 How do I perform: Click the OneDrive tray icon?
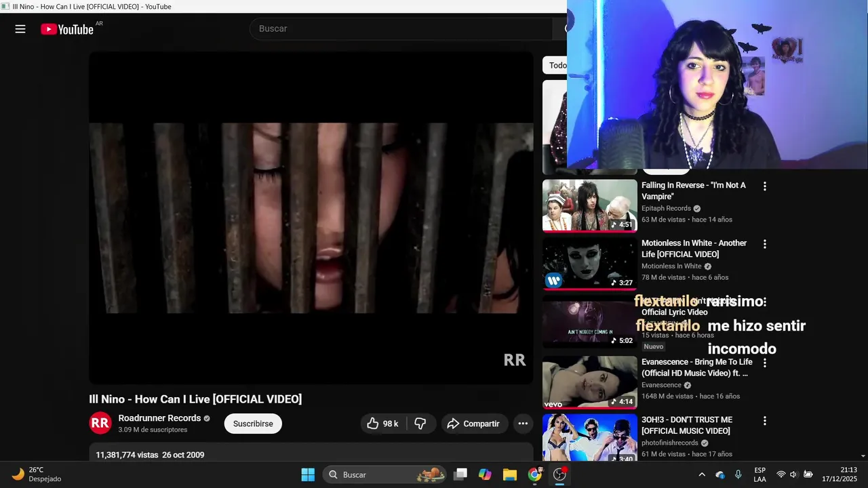pos(720,474)
